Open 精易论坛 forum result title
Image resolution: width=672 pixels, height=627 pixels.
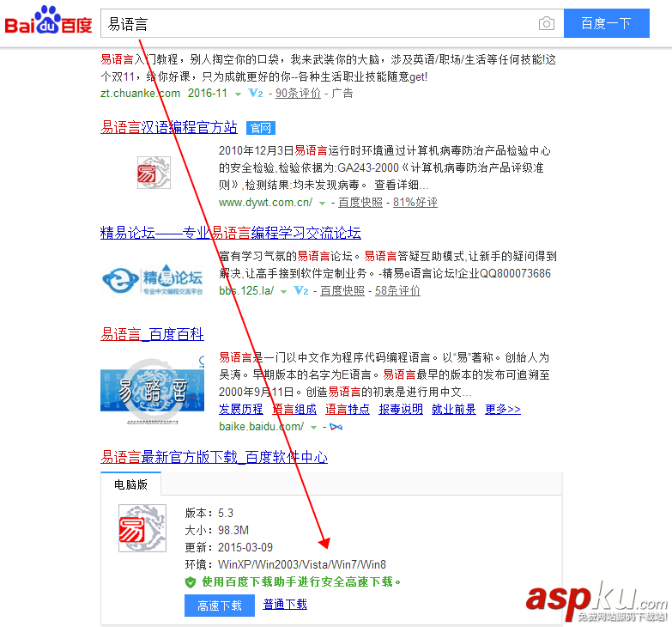(x=231, y=233)
